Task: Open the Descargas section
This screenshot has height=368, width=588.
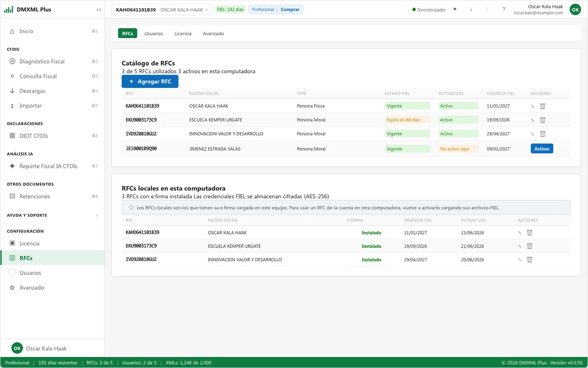Action: point(52,91)
